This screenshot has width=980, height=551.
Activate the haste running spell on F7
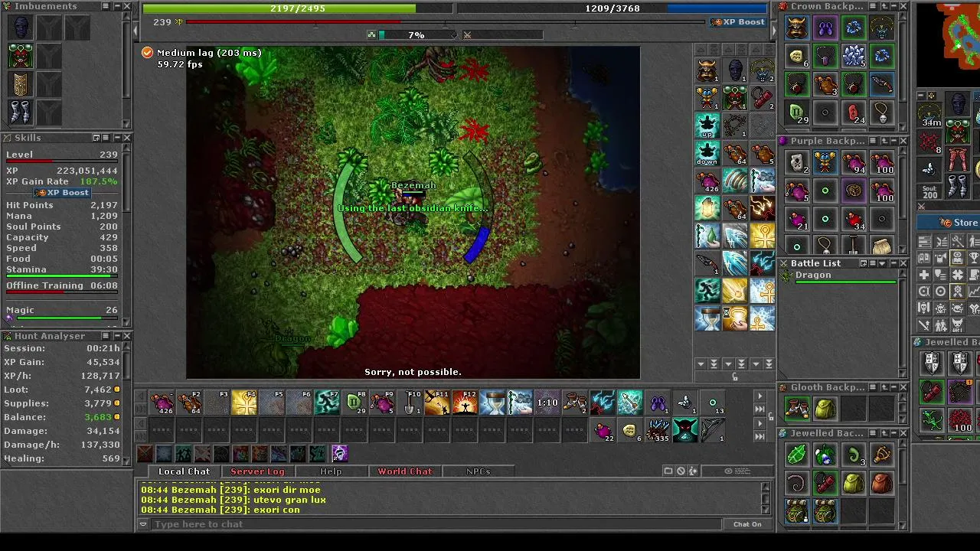pos(327,403)
